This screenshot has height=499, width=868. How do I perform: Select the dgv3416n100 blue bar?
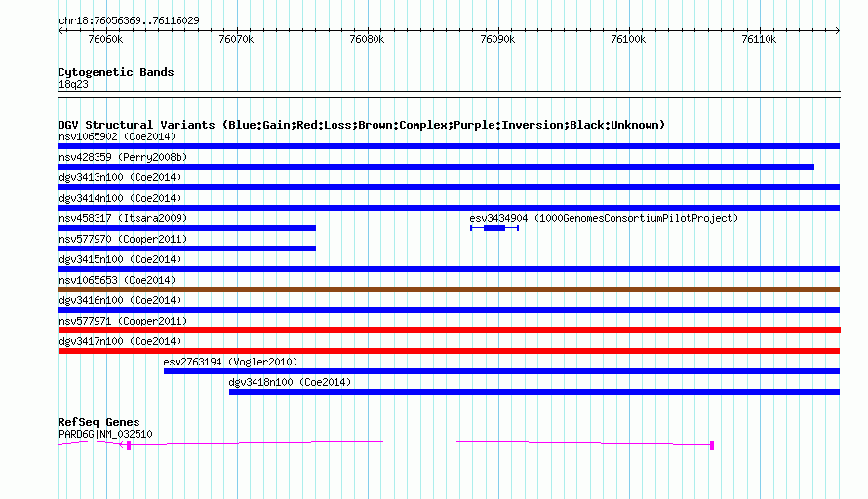pyautogui.click(x=449, y=310)
